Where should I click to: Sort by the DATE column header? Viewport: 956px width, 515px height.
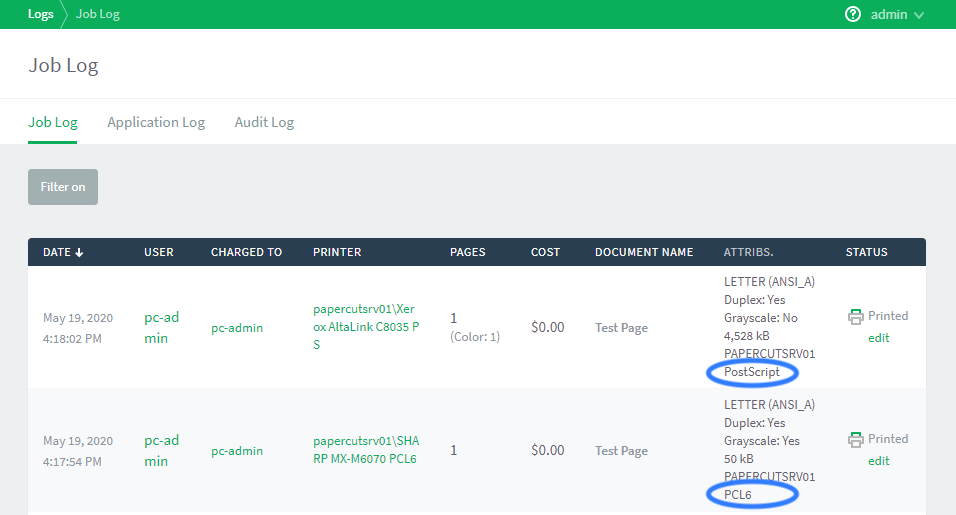click(x=57, y=252)
